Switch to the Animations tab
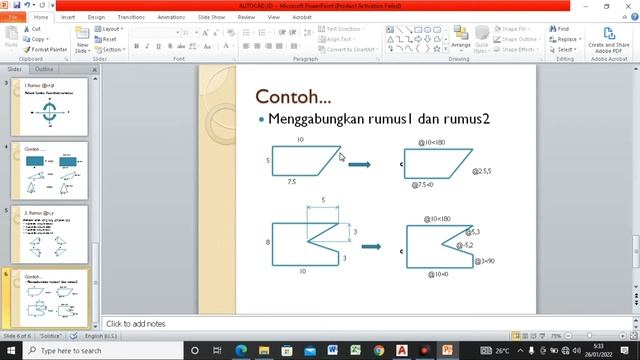 (171, 17)
